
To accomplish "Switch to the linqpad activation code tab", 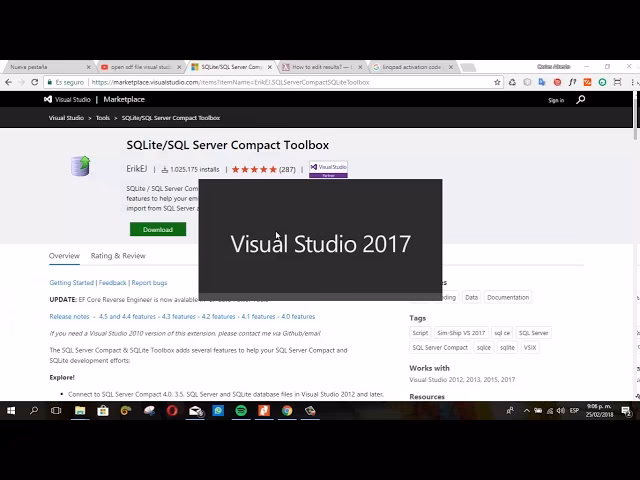I will [413, 67].
